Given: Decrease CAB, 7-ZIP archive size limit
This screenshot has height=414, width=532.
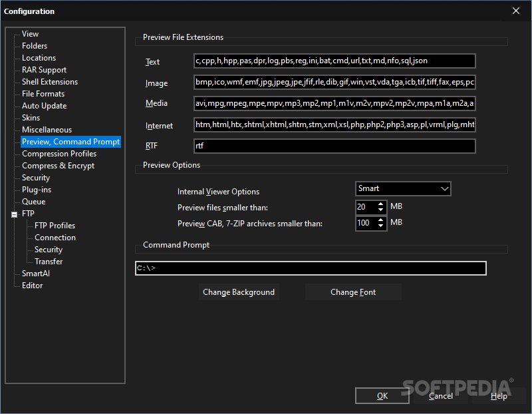Looking at the screenshot, I should point(380,226).
